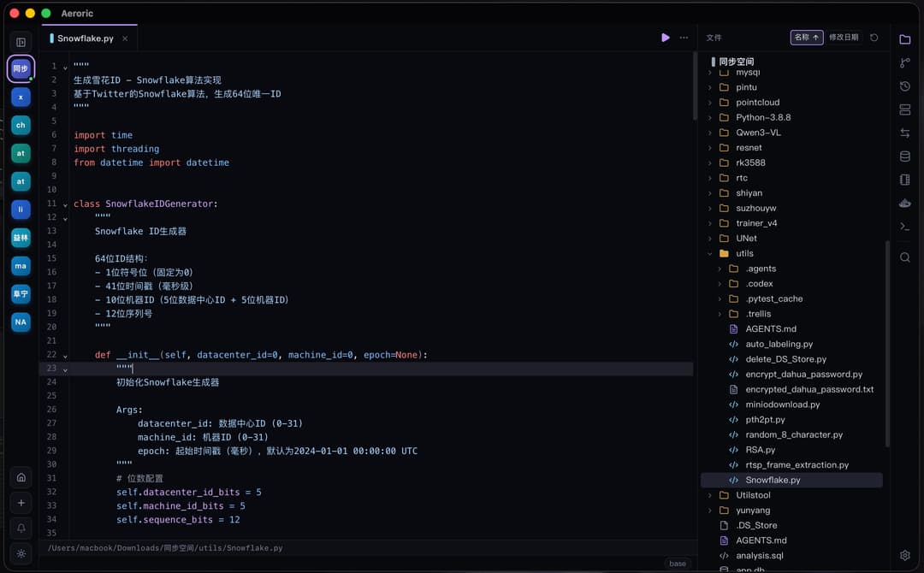The image size is (924, 573).
Task: Open the database panel icon
Action: click(904, 157)
